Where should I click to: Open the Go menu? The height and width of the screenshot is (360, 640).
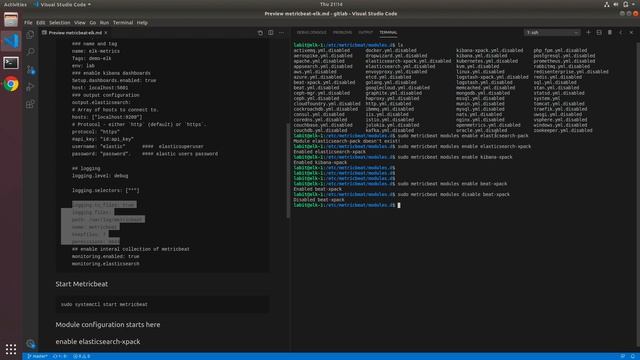coord(93,22)
